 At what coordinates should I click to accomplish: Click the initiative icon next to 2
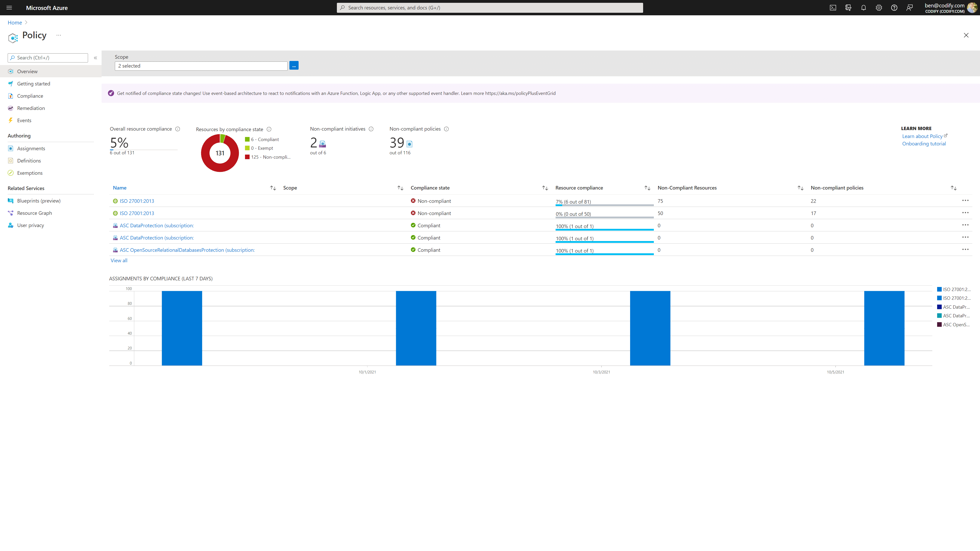pos(322,144)
